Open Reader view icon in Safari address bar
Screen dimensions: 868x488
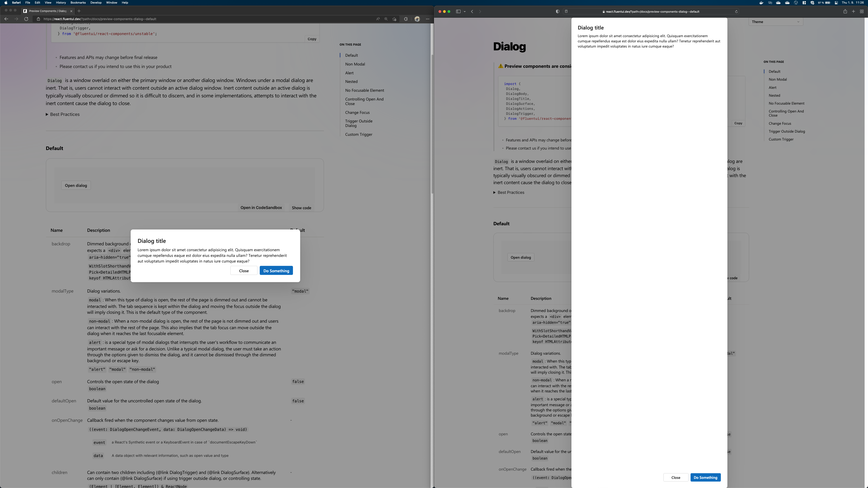tap(566, 12)
